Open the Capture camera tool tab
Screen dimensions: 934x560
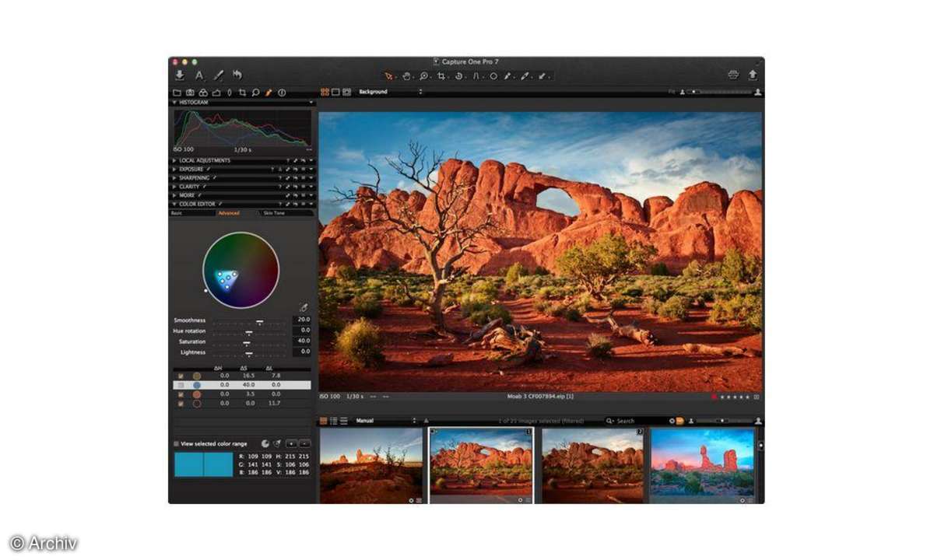click(190, 93)
